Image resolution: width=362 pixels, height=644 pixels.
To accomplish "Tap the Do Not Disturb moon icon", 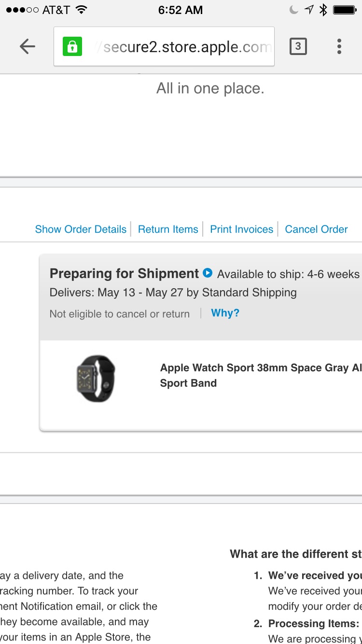I will [294, 10].
